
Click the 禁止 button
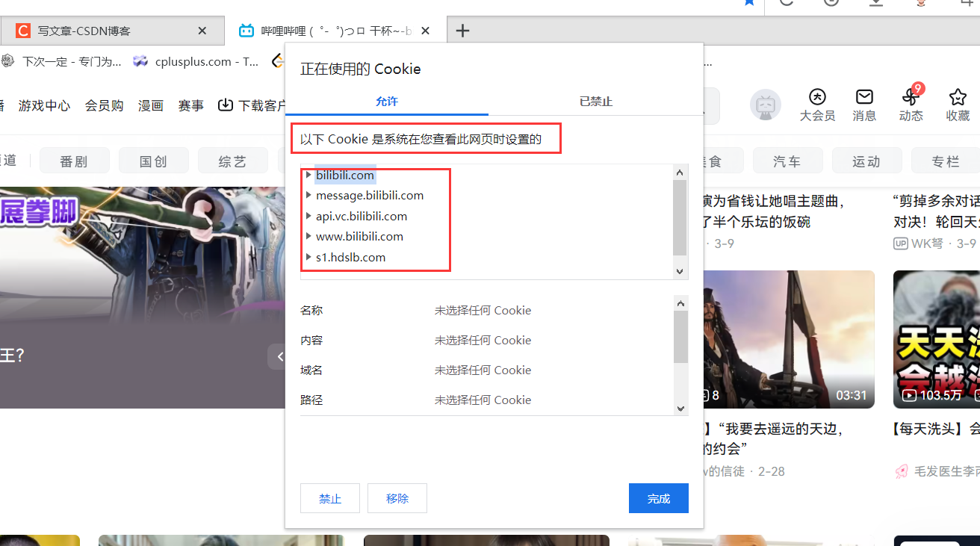tap(330, 498)
